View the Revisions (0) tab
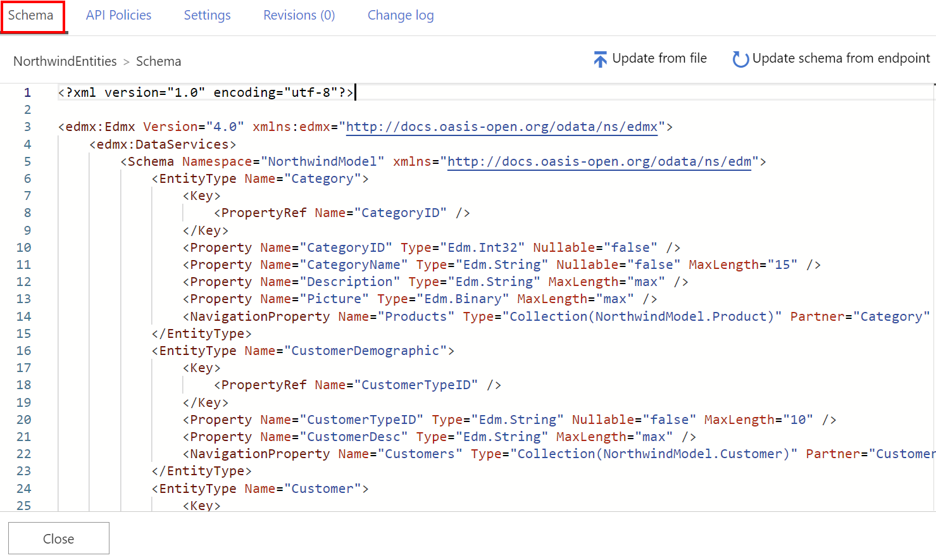This screenshot has height=560, width=936. pos(299,15)
